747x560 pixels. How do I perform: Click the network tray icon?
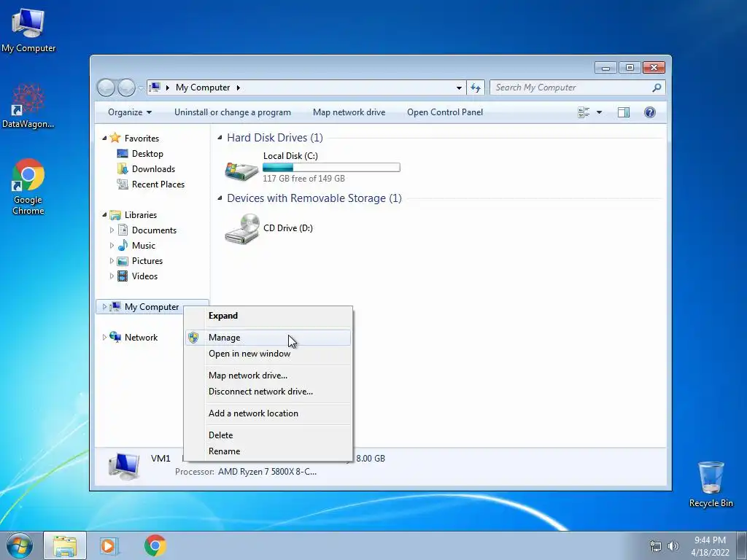point(656,546)
